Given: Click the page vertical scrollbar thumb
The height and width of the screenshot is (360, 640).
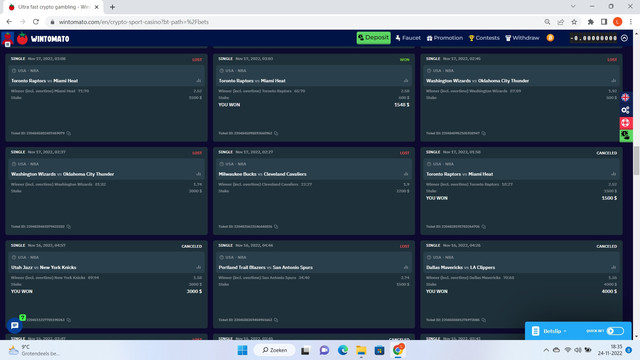Looking at the screenshot, I should 636,160.
